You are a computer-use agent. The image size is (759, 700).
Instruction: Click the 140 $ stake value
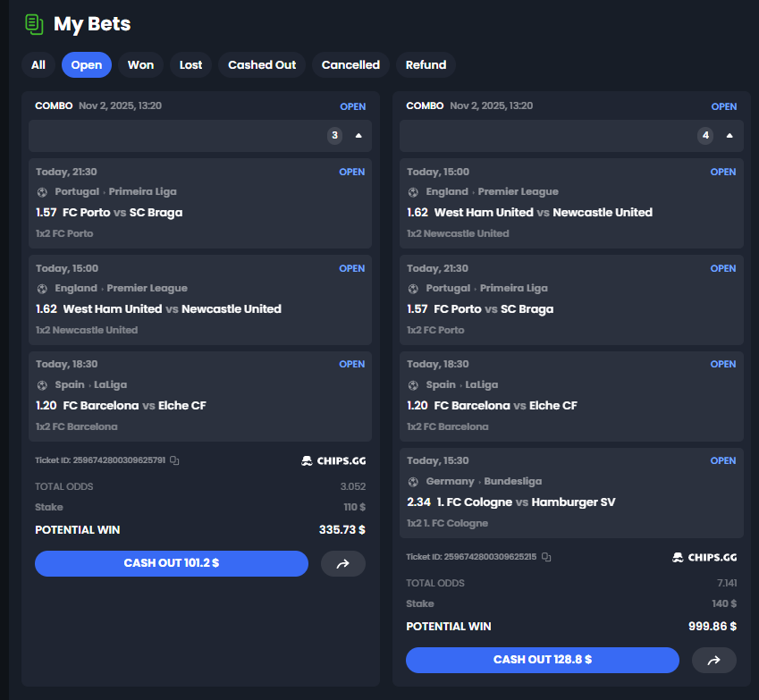[724, 603]
